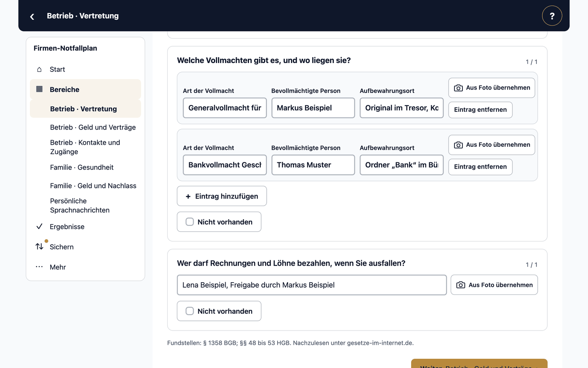The height and width of the screenshot is (368, 588).
Task: Remove the Bankvollmacht entry
Action: point(480,167)
